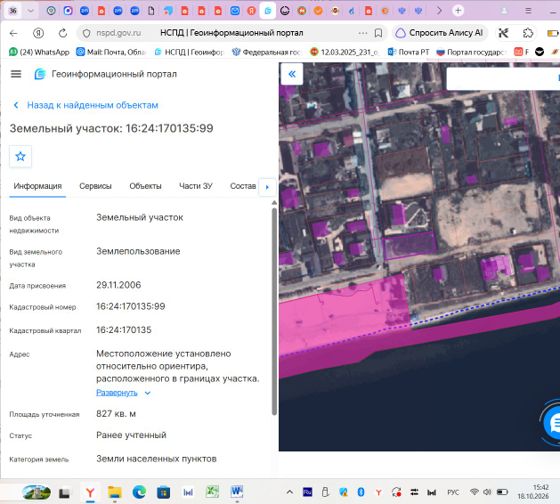Screen dimensions: 560x504
Task: Open the tab list dropdown arrow
Action: click(x=31, y=11)
